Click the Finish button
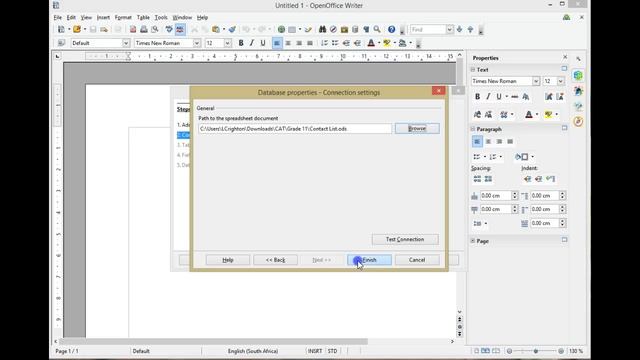Viewport: 640px width, 360px height. click(x=369, y=260)
